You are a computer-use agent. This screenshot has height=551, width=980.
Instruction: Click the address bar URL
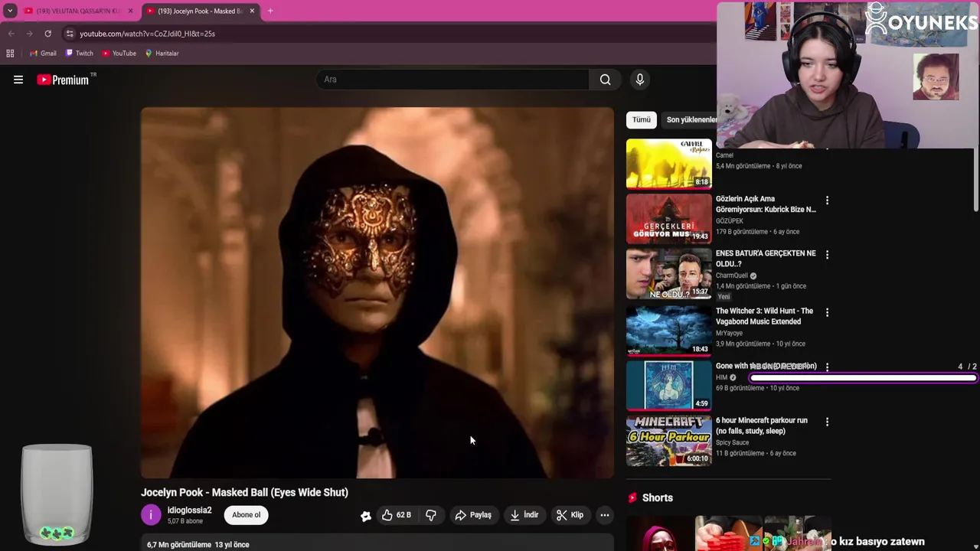point(147,34)
